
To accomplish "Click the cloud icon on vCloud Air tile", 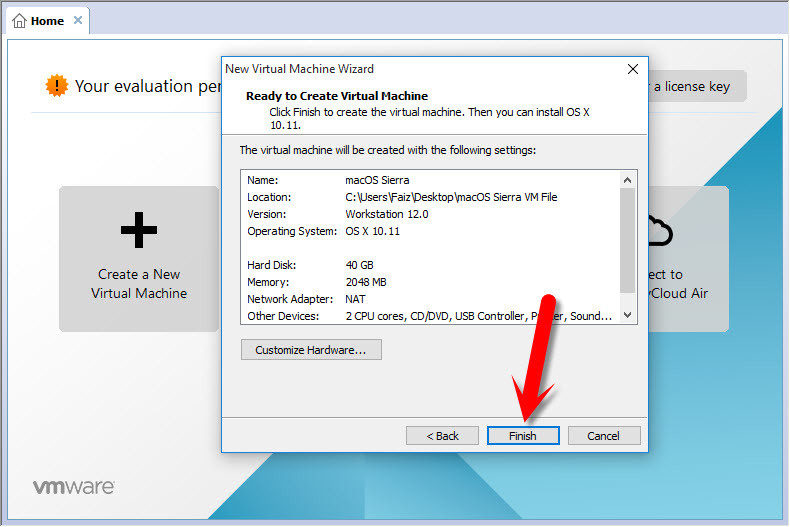I will [660, 231].
